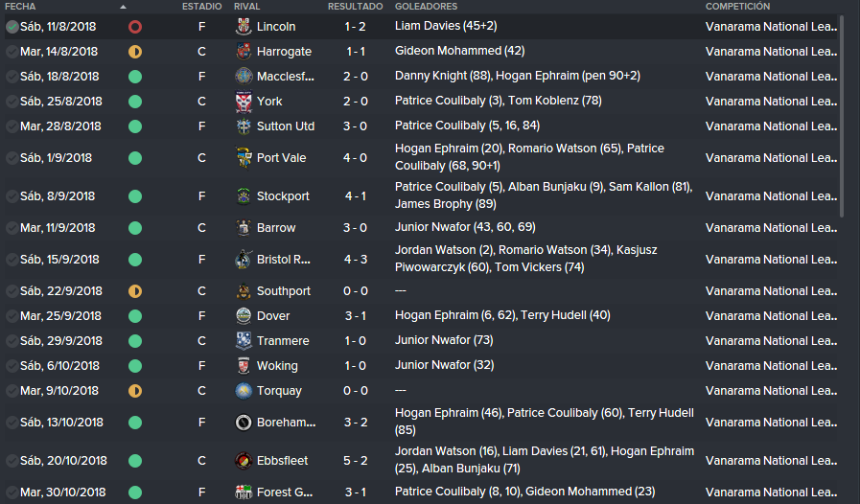Toggle the checkbox for the 14/8/2018 match
The image size is (860, 504).
pyautogui.click(x=12, y=52)
